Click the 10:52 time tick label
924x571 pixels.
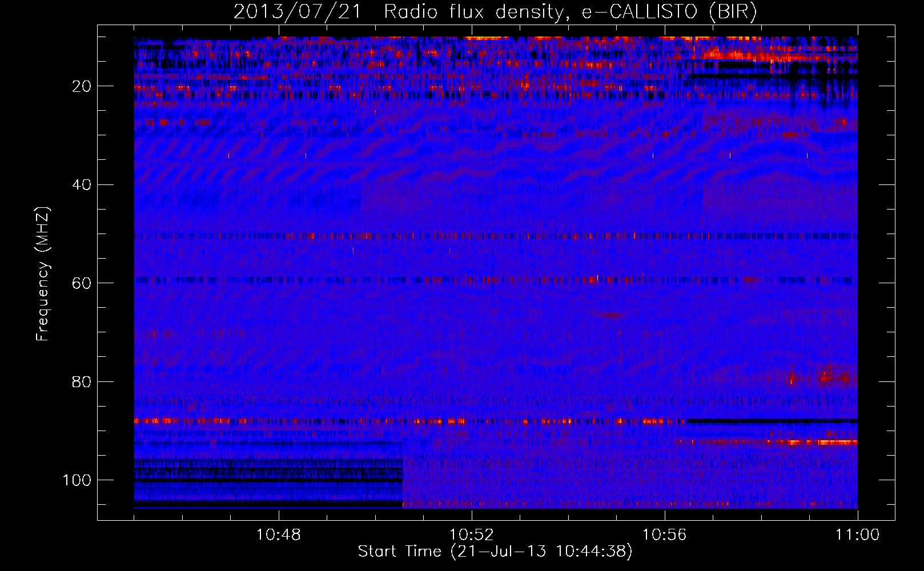click(472, 535)
